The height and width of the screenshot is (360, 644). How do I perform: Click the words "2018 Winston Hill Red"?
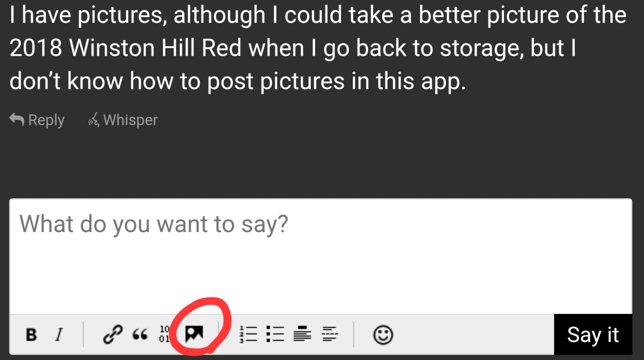[125, 48]
